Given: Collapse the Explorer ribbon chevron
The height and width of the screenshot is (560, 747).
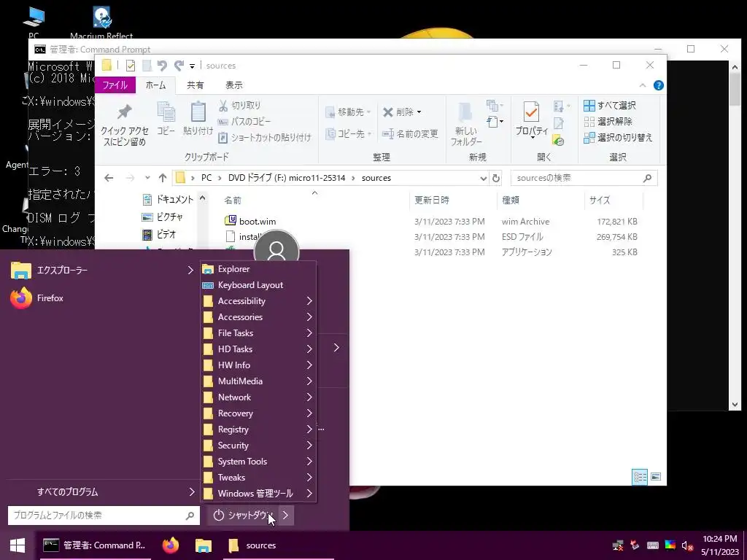Looking at the screenshot, I should pyautogui.click(x=642, y=85).
